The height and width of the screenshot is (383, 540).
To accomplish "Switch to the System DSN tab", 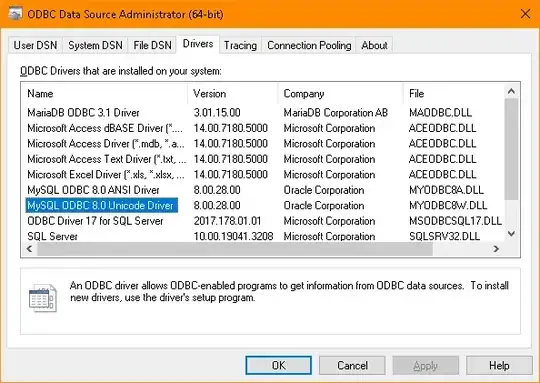I will pos(95,45).
